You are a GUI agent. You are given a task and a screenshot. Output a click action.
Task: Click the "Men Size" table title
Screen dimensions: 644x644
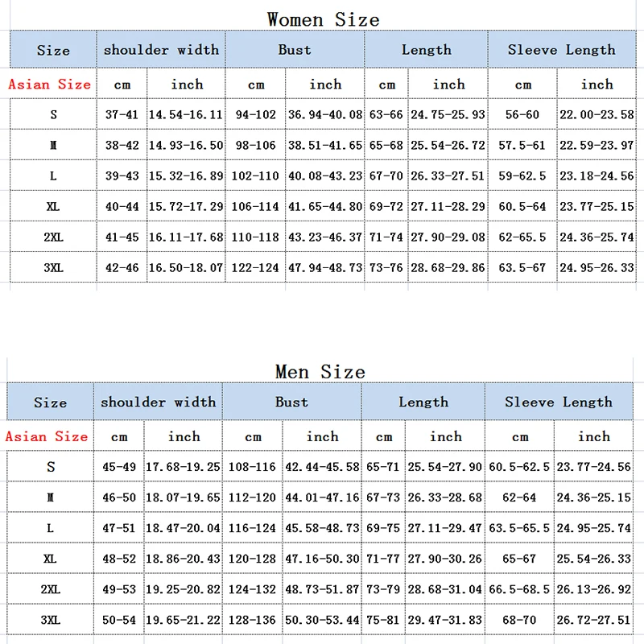click(x=320, y=371)
